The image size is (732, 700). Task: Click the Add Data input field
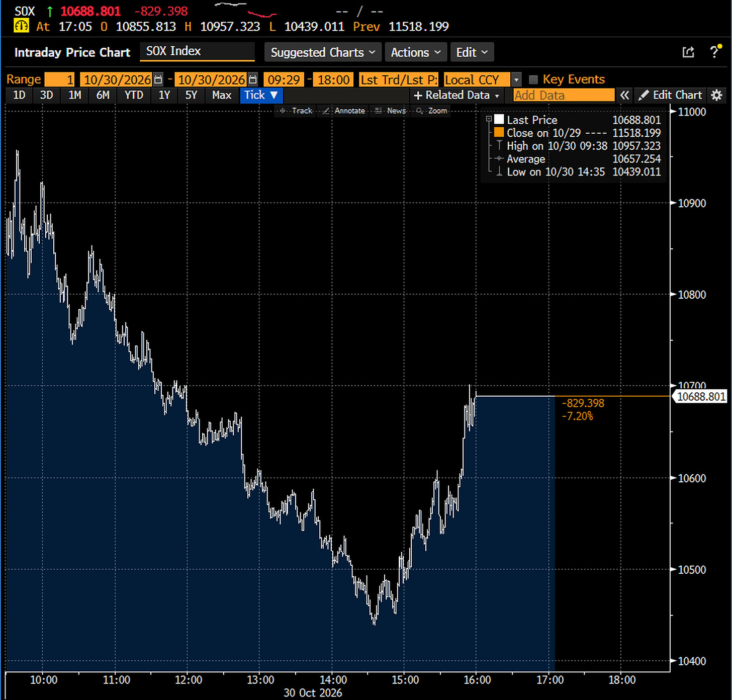564,95
